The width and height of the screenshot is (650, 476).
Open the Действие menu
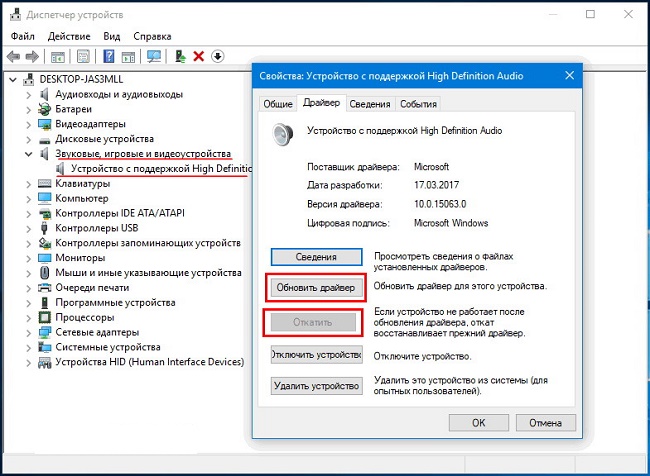[x=69, y=36]
